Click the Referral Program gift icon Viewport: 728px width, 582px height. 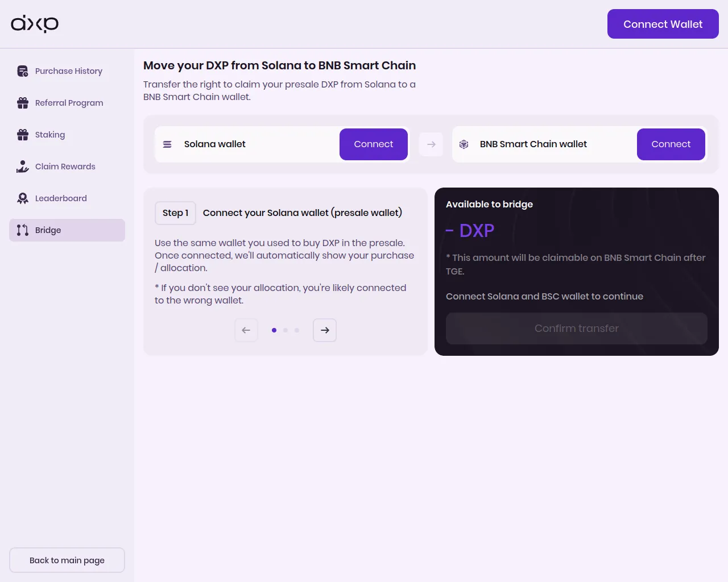click(x=23, y=103)
